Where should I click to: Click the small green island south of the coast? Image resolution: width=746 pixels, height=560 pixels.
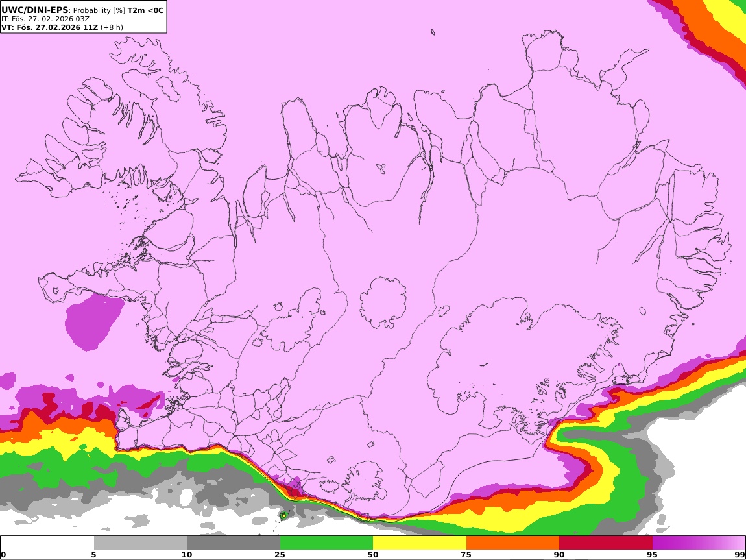point(283,515)
